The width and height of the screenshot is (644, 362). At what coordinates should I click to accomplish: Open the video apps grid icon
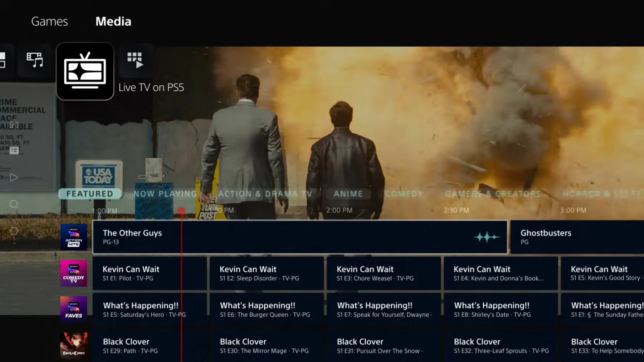coord(135,60)
